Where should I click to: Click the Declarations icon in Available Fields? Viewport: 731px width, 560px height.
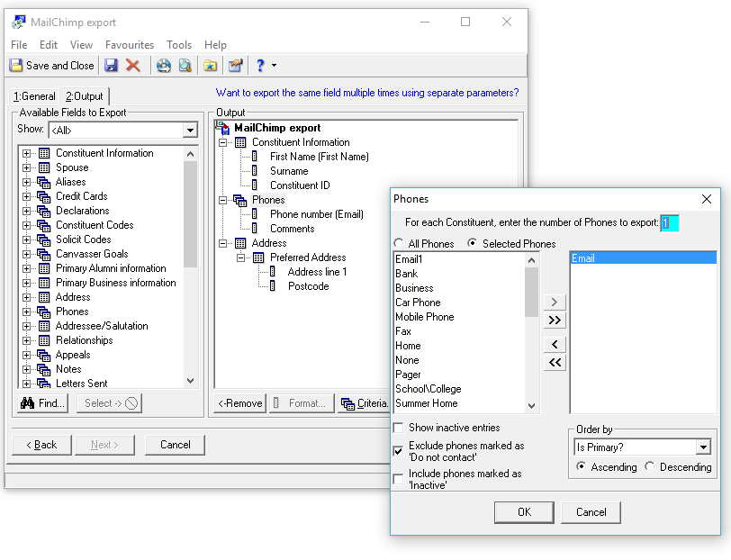tap(44, 212)
